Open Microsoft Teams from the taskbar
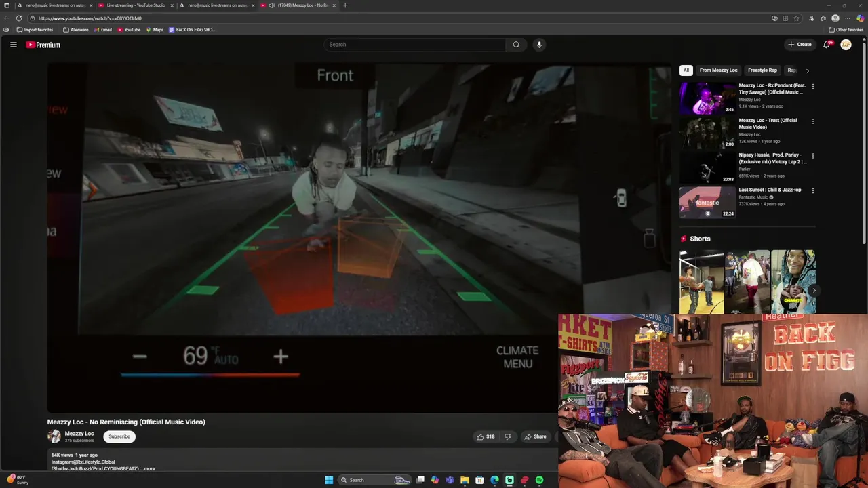This screenshot has width=868, height=488. tap(450, 480)
